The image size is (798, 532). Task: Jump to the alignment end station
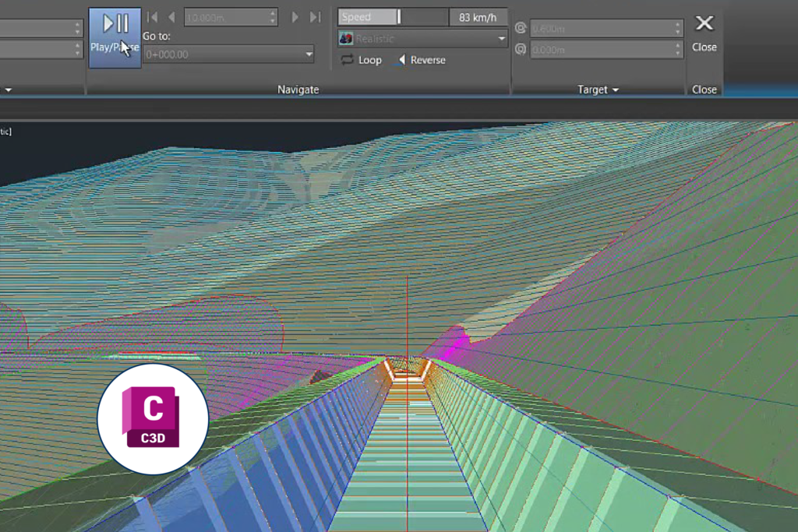(x=315, y=17)
